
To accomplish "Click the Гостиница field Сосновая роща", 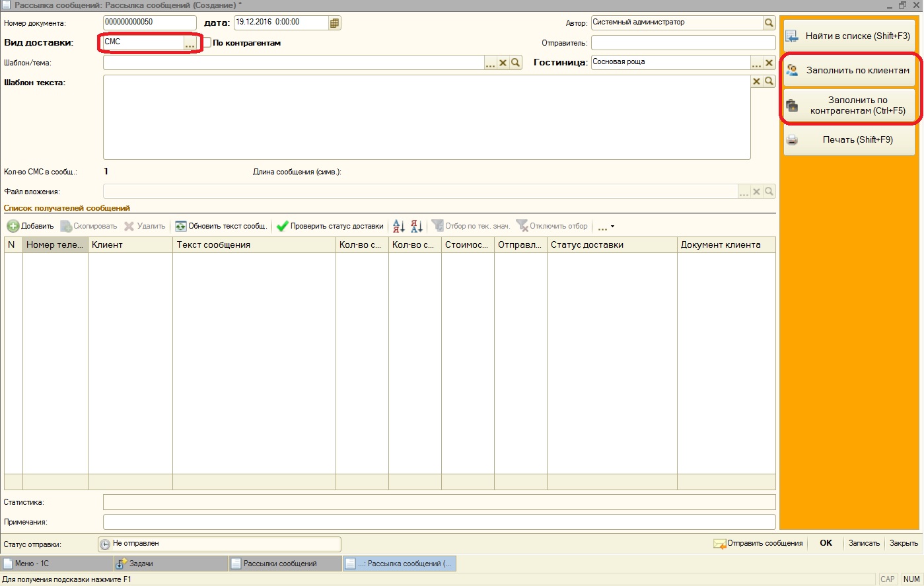I will (671, 63).
